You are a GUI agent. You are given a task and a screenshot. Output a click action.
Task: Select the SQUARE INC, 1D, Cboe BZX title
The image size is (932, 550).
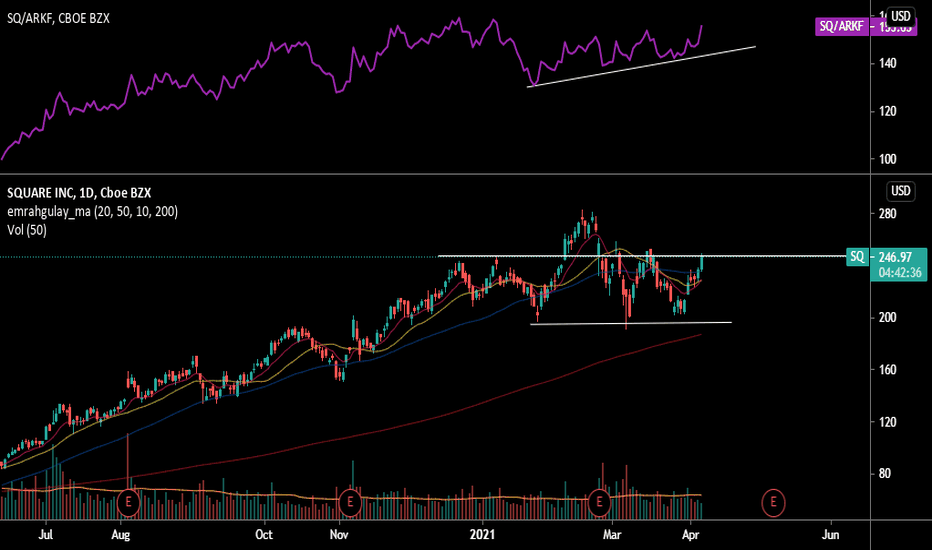point(79,193)
